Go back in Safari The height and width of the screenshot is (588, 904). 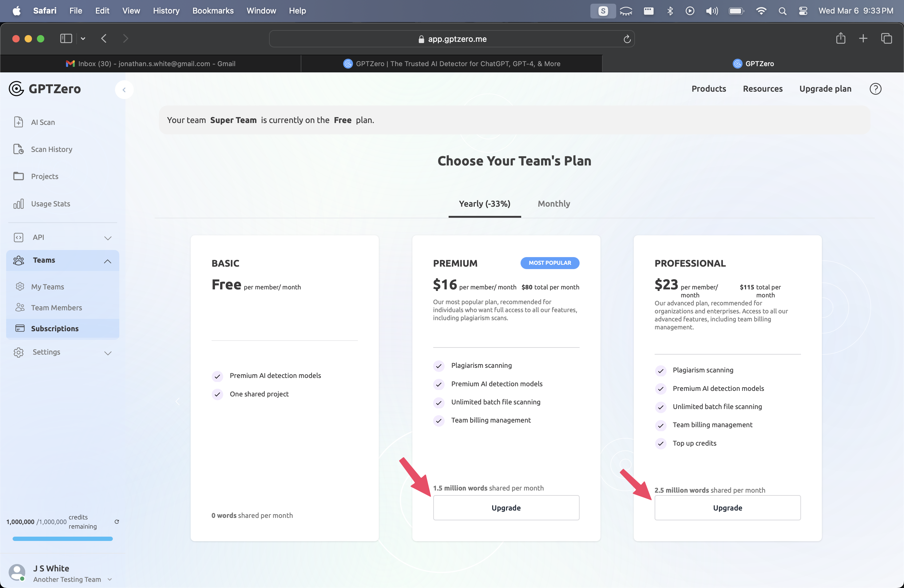(103, 38)
